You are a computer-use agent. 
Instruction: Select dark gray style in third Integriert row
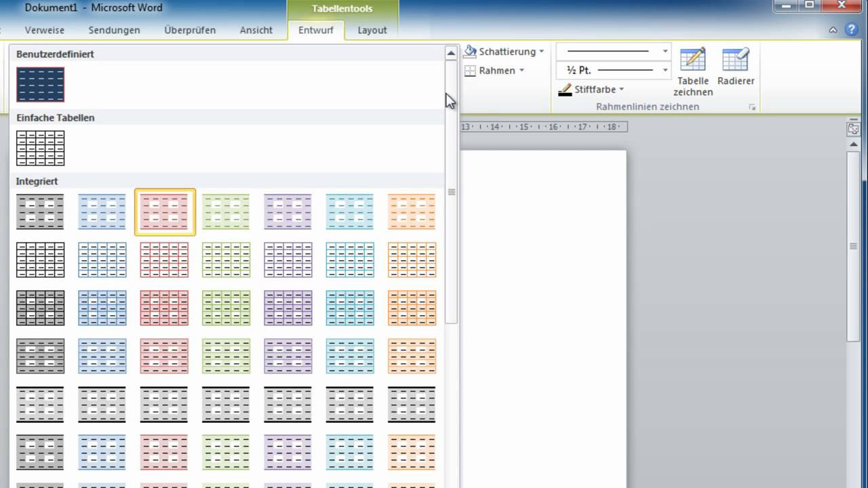[40, 308]
